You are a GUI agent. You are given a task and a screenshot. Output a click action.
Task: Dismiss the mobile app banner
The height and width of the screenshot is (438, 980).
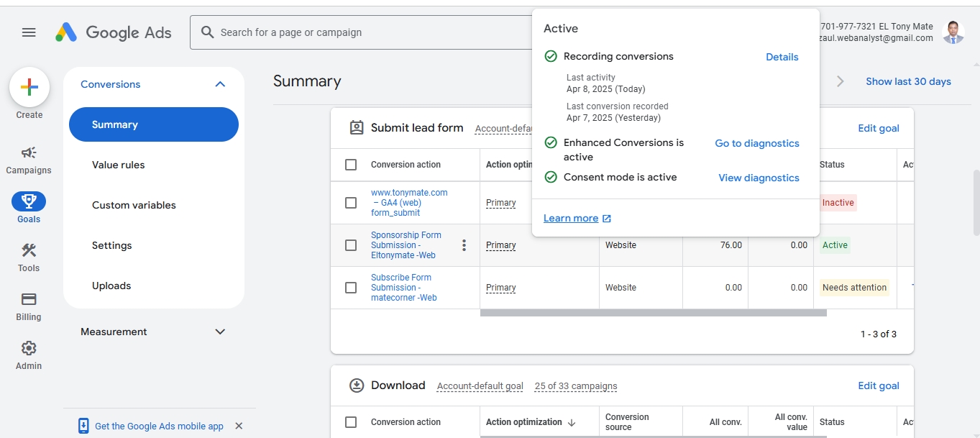pos(239,426)
